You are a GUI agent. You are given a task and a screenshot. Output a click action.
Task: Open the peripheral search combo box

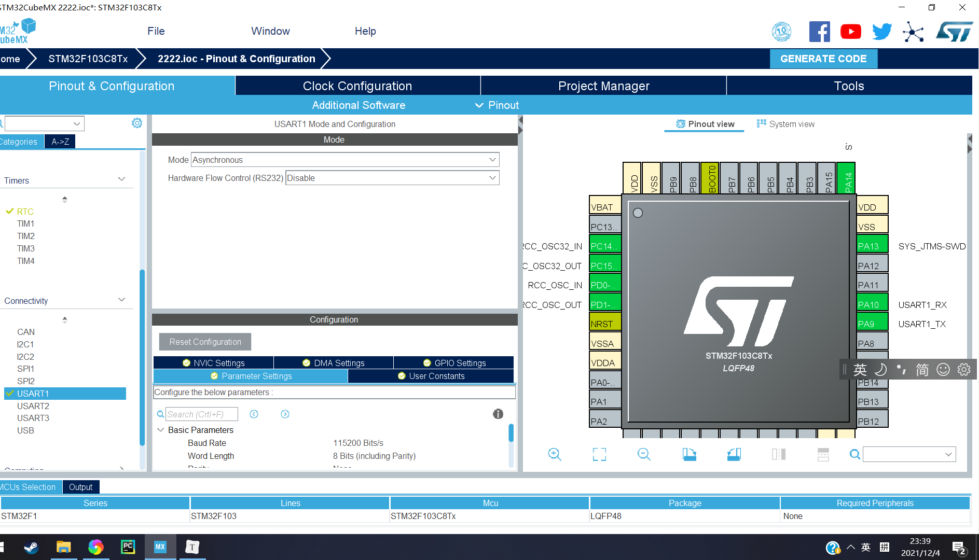pos(44,123)
